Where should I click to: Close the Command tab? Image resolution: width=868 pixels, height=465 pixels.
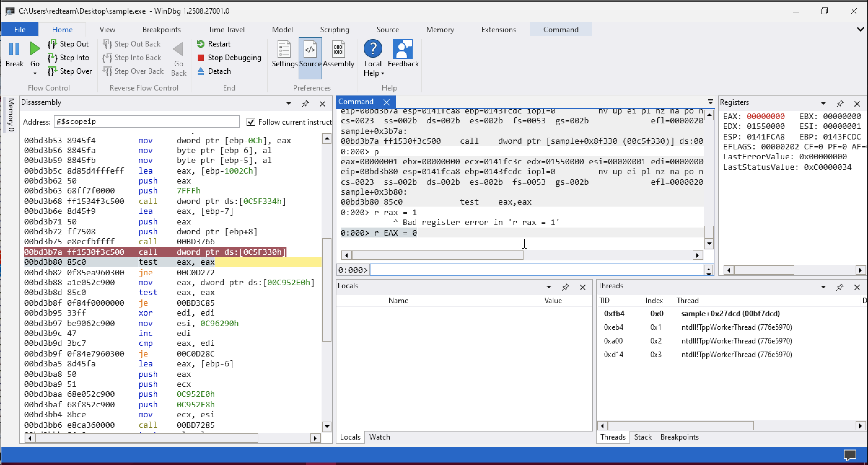[387, 102]
